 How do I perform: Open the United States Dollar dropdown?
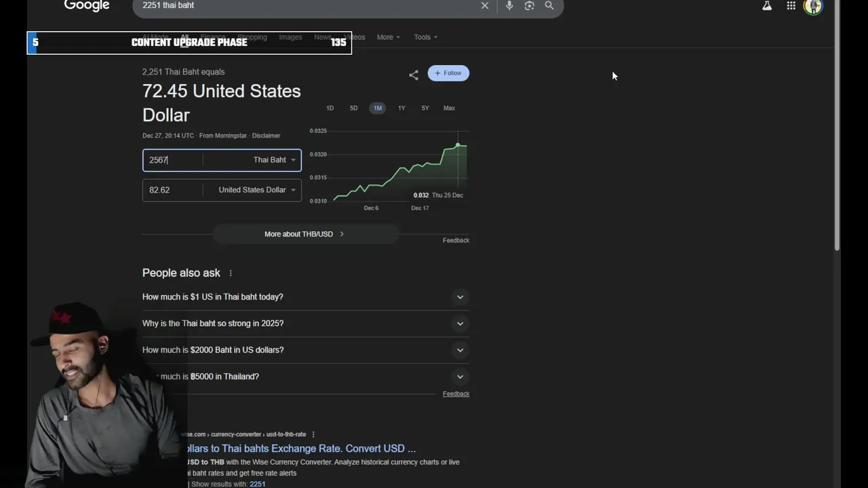pos(256,190)
